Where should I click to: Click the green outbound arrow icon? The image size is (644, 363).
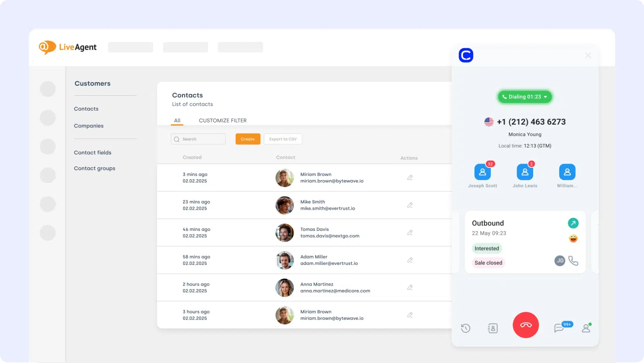pos(573,223)
